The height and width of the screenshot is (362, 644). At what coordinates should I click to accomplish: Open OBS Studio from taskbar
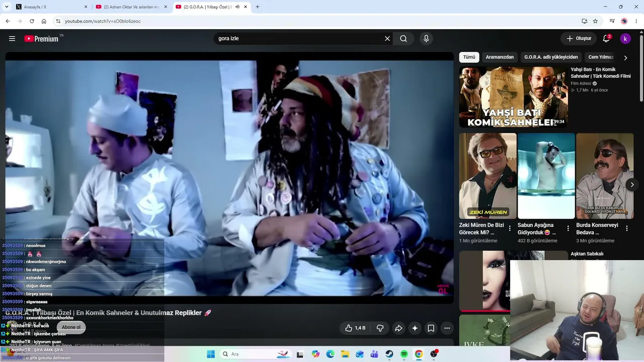[x=434, y=354]
